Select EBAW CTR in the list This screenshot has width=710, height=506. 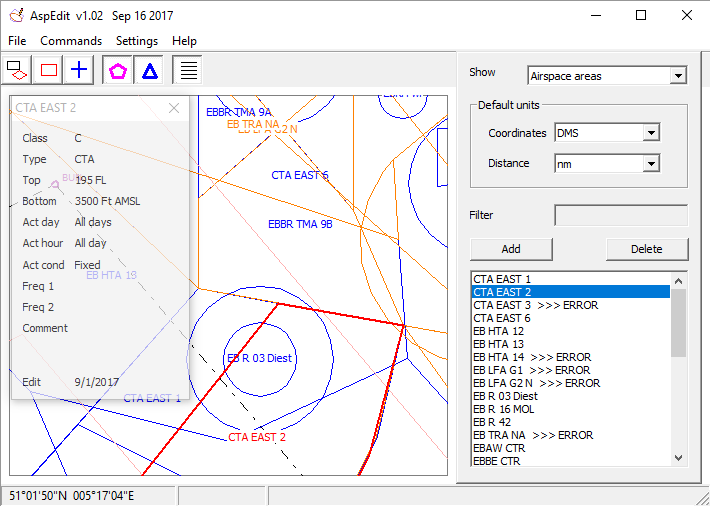[x=571, y=448]
